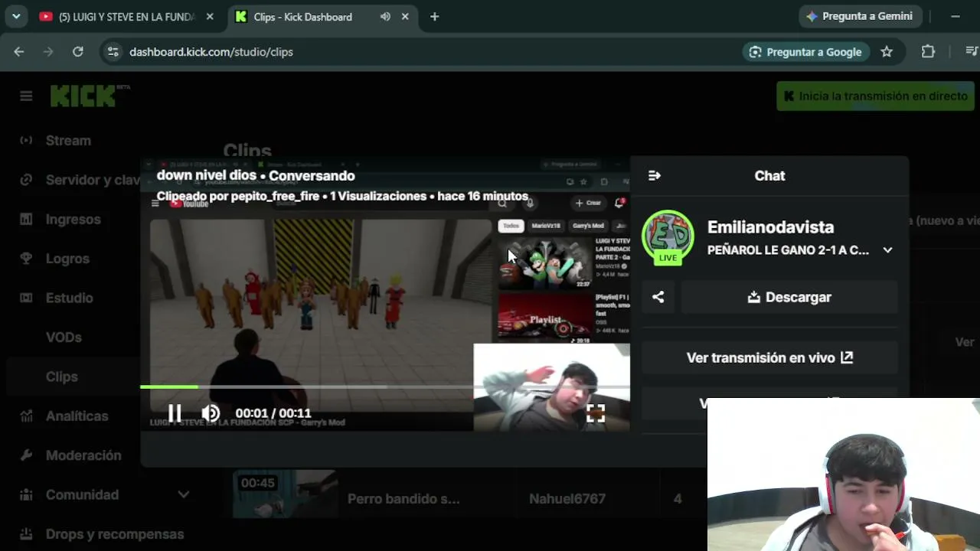Click the clip time 00:01 / 00:11
Viewport: 980px width, 551px height.
pyautogui.click(x=273, y=413)
